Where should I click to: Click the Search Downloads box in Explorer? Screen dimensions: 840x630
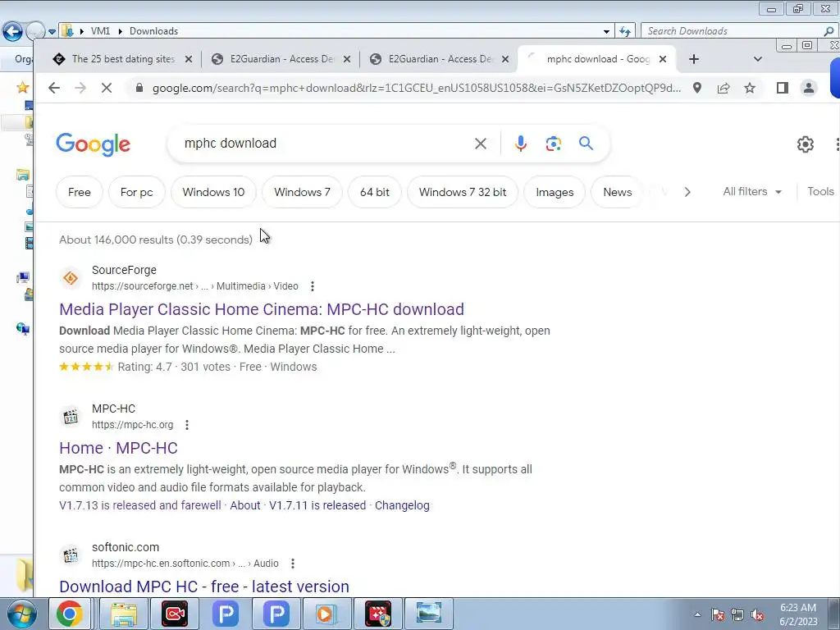(x=734, y=31)
